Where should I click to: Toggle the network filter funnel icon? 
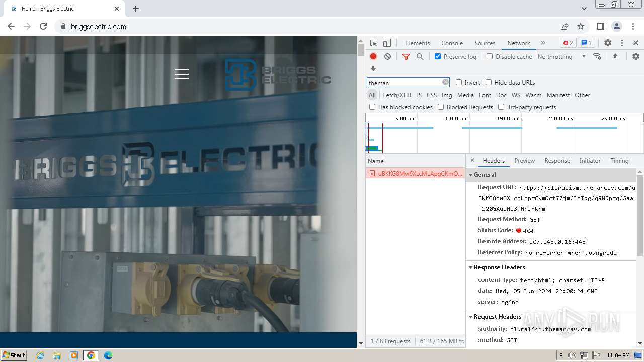coord(406,57)
